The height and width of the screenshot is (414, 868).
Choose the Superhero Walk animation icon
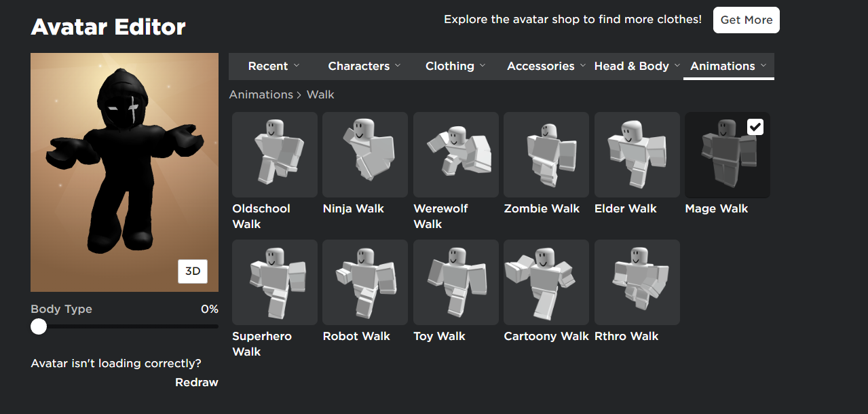[275, 282]
